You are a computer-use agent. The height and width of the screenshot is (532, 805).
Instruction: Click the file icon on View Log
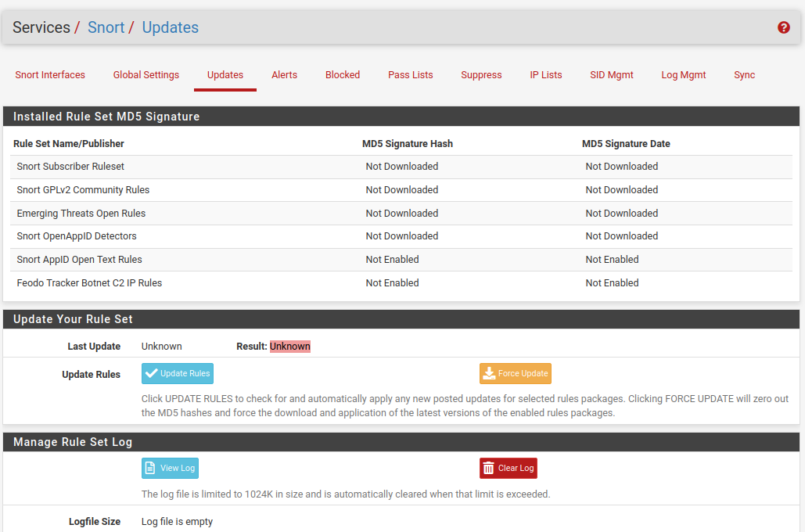[149, 468]
